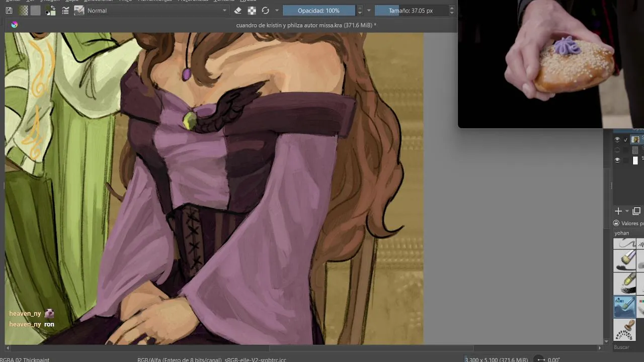This screenshot has width=644, height=362.
Task: Open the new layer type dropdown arrow
Action: 627,211
